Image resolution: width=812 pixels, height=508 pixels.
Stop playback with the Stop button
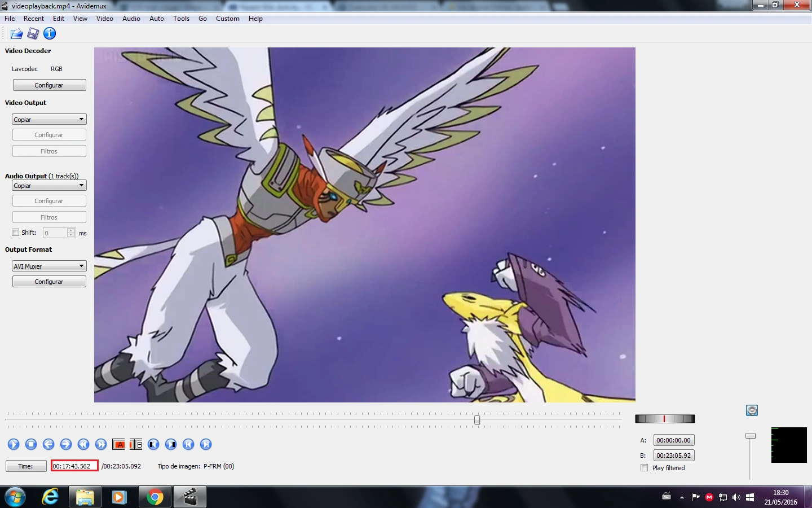[31, 444]
